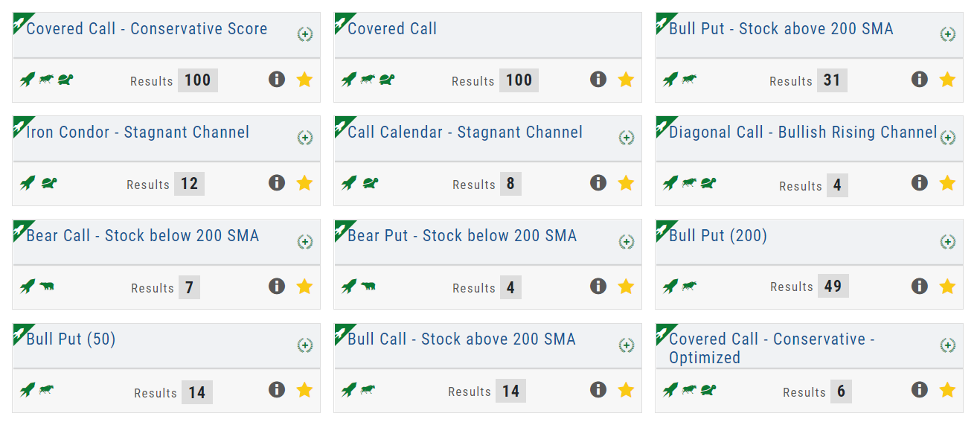Click the bull icon on Bull Put (50) card

click(x=47, y=389)
